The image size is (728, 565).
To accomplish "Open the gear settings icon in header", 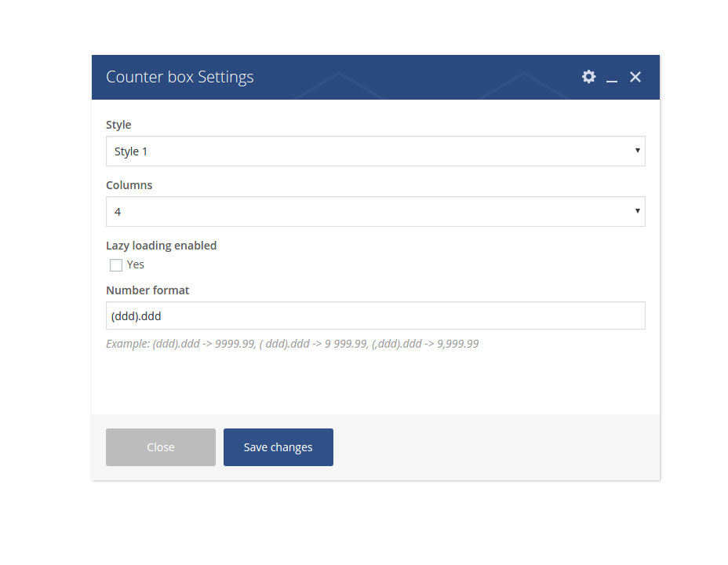I will pyautogui.click(x=588, y=77).
